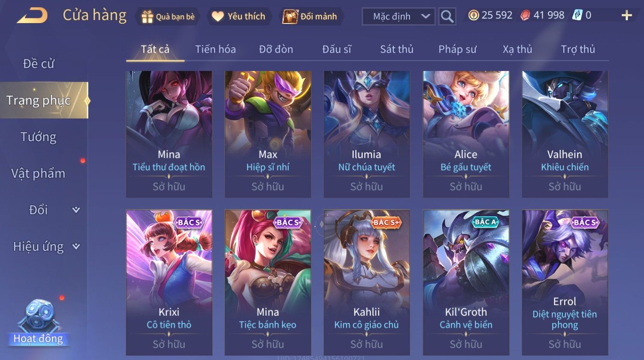This screenshot has height=360, width=644.
Task: Switch to the Pháp sư tab
Action: click(x=457, y=49)
